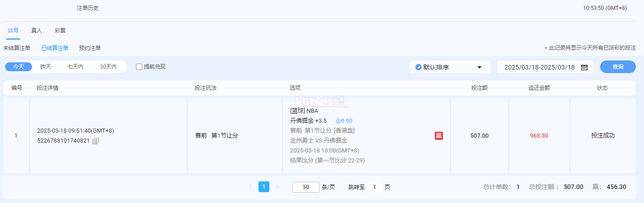Open the date range 2025/03/18 picker
The image size is (644, 203).
click(539, 67)
